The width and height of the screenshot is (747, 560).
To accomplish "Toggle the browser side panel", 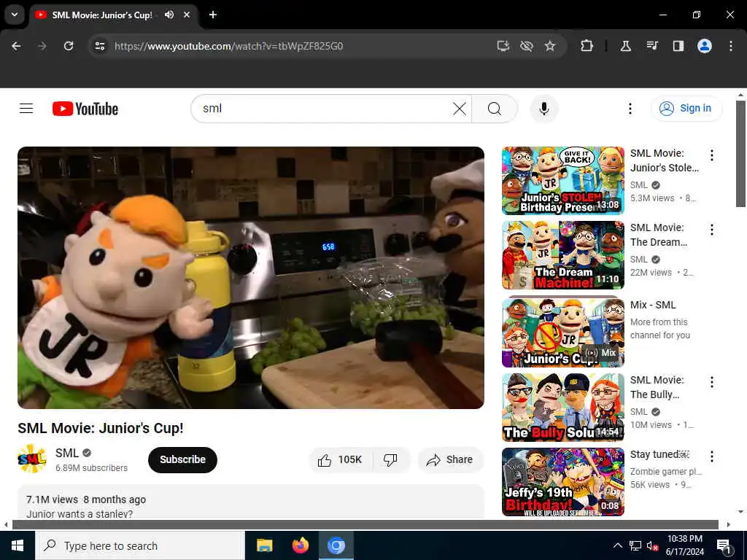I will point(678,46).
